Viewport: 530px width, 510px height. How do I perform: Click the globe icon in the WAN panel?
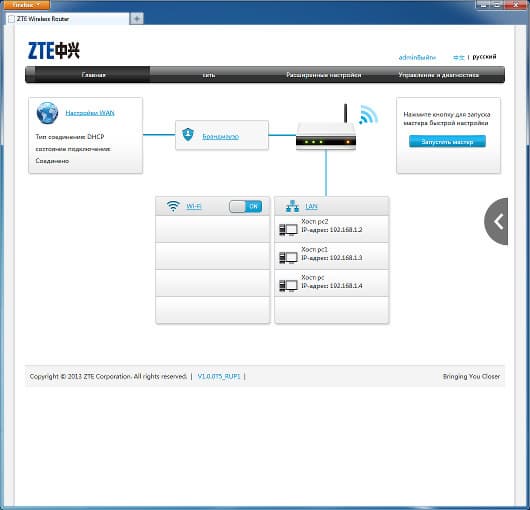[x=47, y=113]
